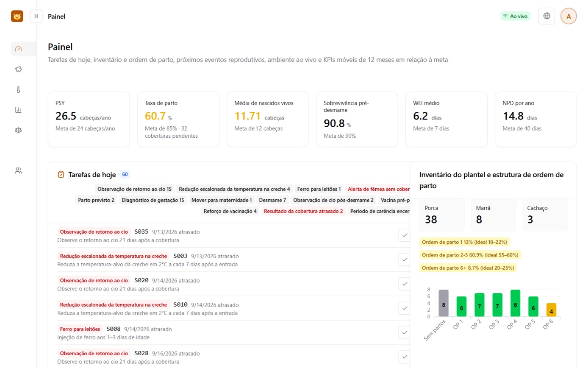588x368 pixels.
Task: Click the 'Porca 38' inventory tile
Action: point(442,215)
